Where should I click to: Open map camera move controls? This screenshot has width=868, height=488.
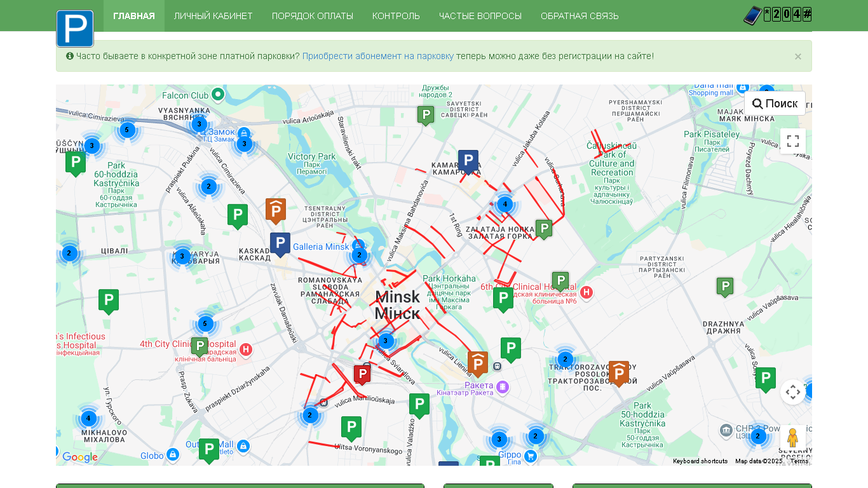[x=793, y=392]
